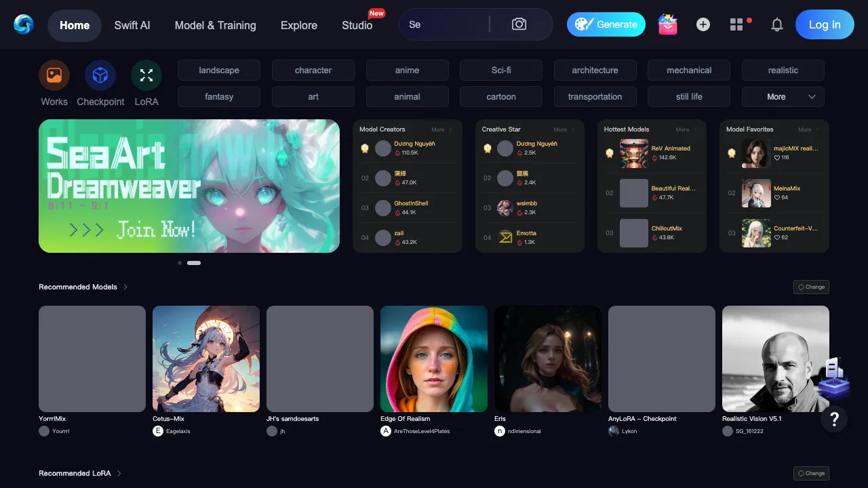Filter by cartoon tag
The image size is (868, 488).
[x=501, y=97]
